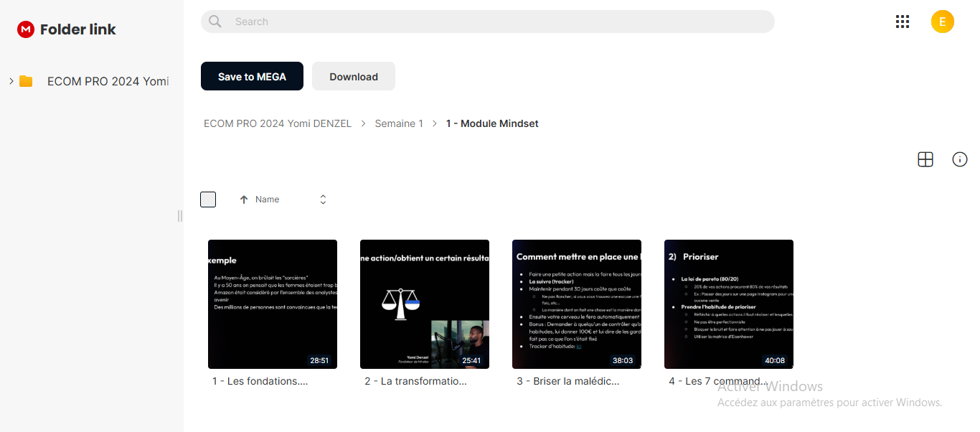
Task: Click the search magnifier icon
Action: 215,22
